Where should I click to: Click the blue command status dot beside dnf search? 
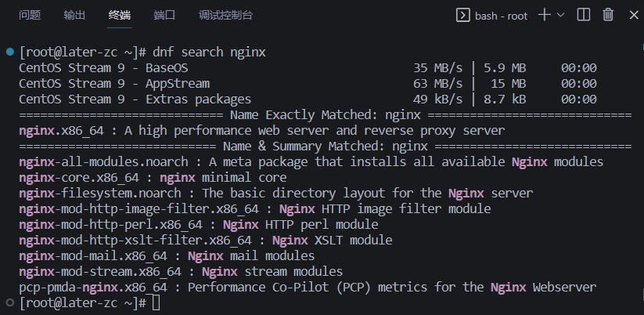[10, 52]
